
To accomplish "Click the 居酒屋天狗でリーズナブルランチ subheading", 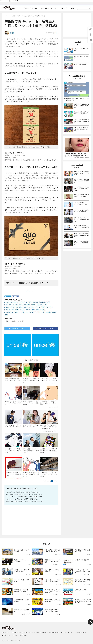I will (x=20, y=73).
